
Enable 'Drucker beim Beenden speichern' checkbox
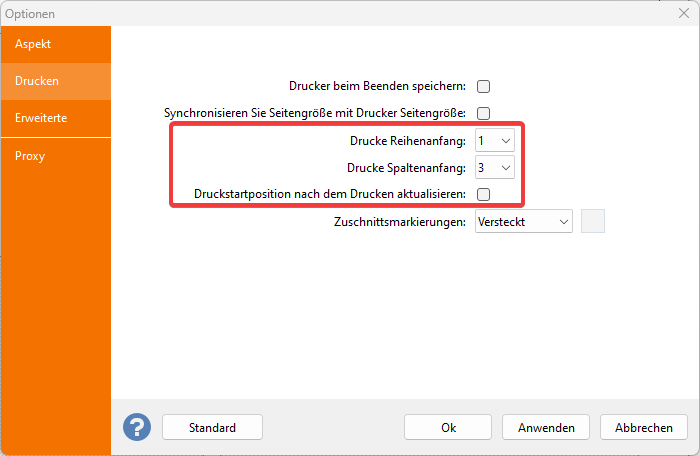click(484, 86)
